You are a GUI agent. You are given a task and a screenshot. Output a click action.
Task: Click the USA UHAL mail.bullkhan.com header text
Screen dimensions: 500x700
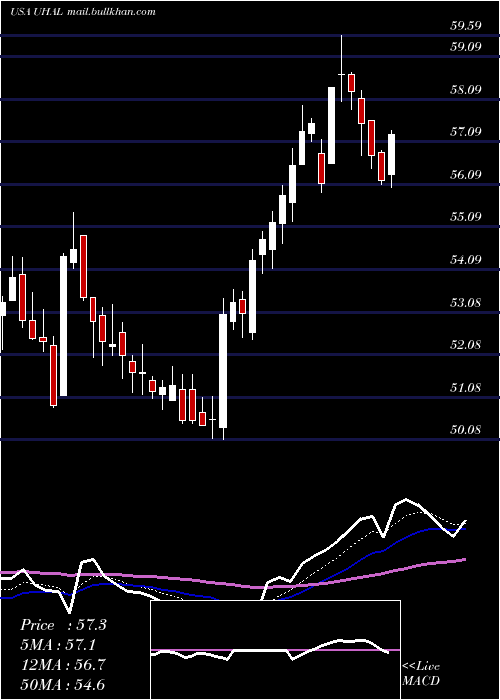click(x=83, y=12)
